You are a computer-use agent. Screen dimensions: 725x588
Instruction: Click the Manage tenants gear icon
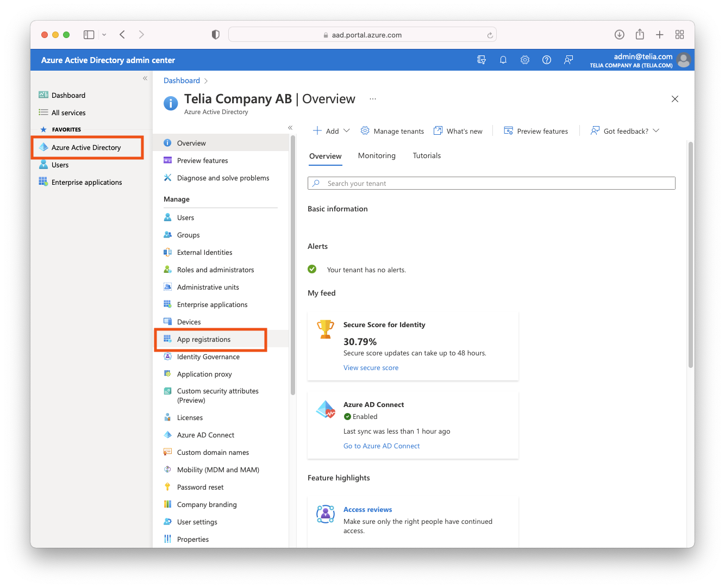pyautogui.click(x=365, y=130)
